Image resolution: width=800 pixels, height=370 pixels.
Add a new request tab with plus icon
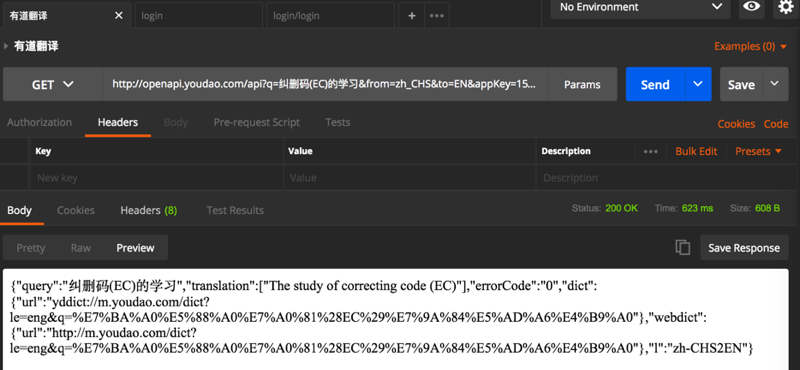point(412,15)
